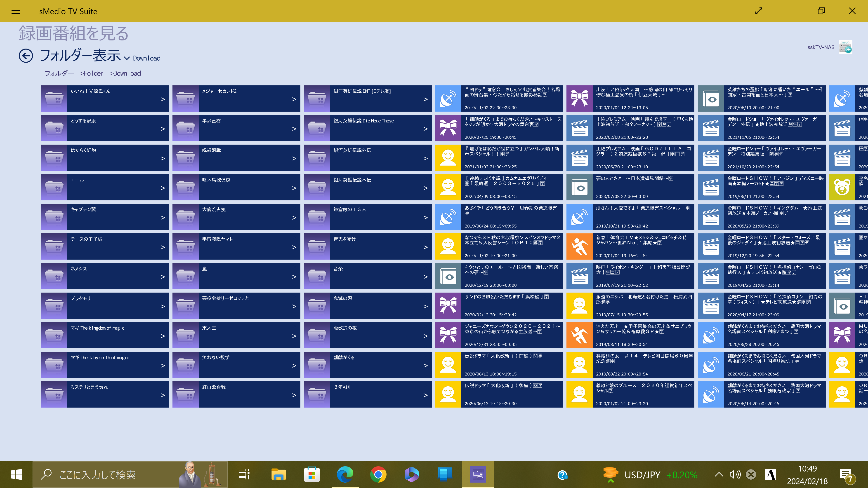The height and width of the screenshot is (488, 868).
Task: Open the 銀河英雄伝説 DNT [Eテレ版] folder
Action: point(368,98)
